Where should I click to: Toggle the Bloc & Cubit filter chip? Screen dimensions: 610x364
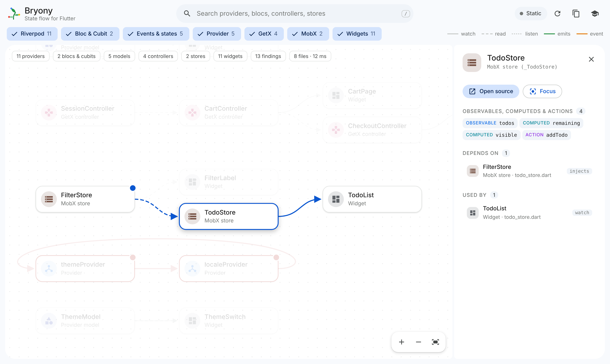[x=90, y=34]
